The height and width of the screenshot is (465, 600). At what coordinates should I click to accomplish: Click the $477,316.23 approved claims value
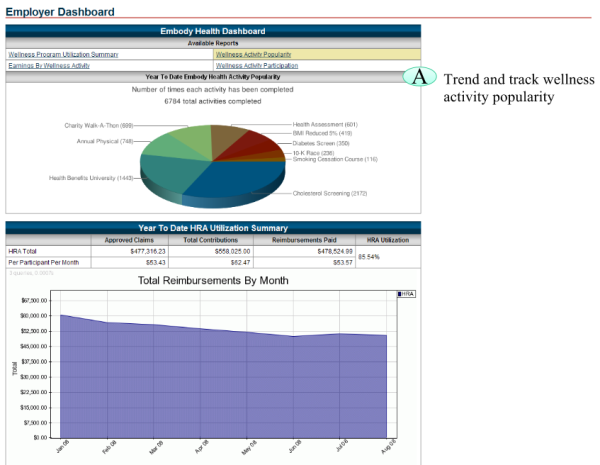click(148, 251)
